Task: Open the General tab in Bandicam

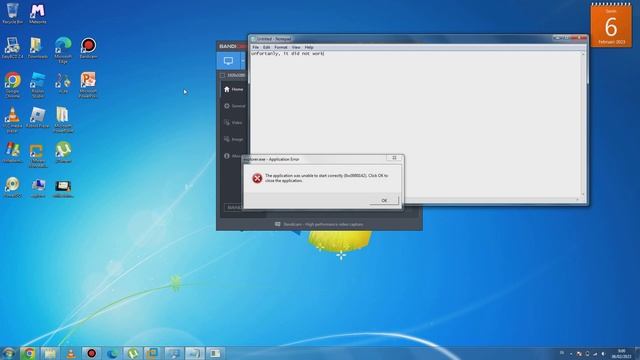Action: tap(234, 106)
